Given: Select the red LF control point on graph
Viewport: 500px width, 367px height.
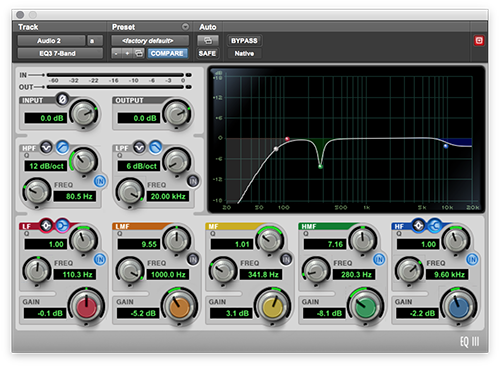Looking at the screenshot, I should tap(287, 139).
